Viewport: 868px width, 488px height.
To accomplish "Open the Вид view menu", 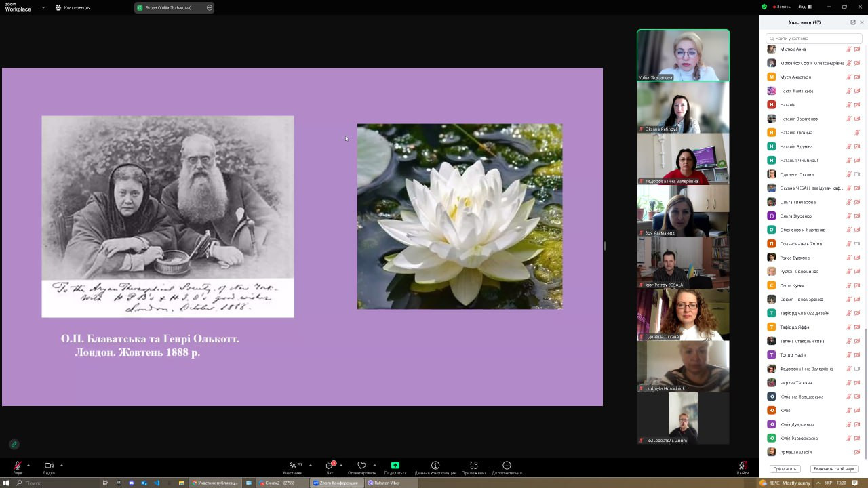I will pyautogui.click(x=803, y=7).
